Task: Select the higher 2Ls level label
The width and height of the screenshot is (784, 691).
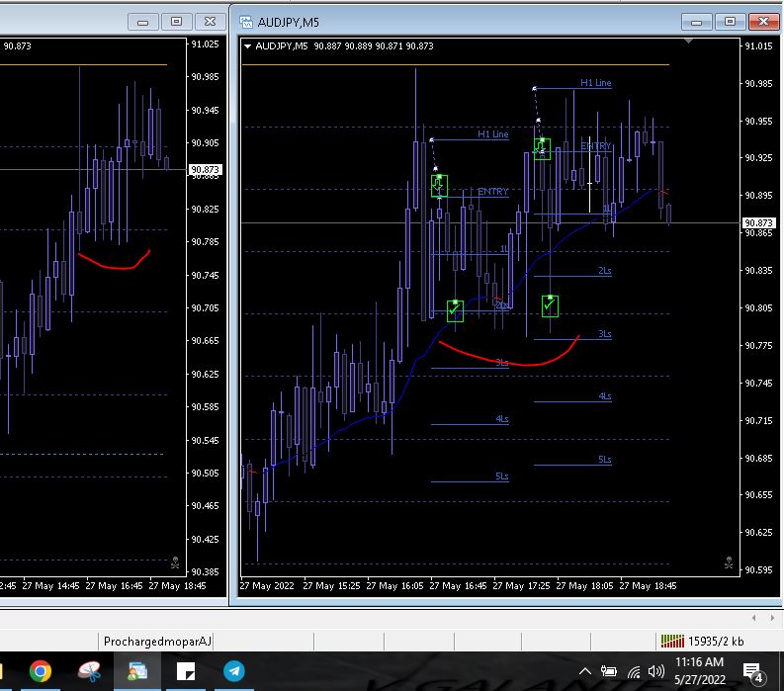Action: click(604, 271)
